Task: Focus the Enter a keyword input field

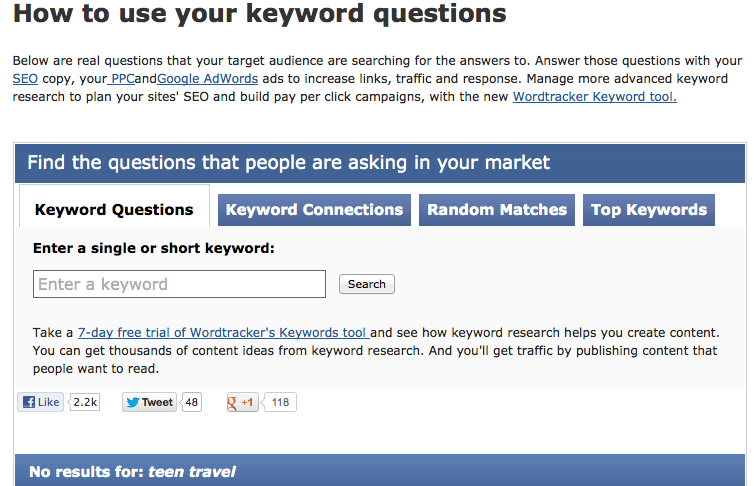Action: tap(179, 284)
